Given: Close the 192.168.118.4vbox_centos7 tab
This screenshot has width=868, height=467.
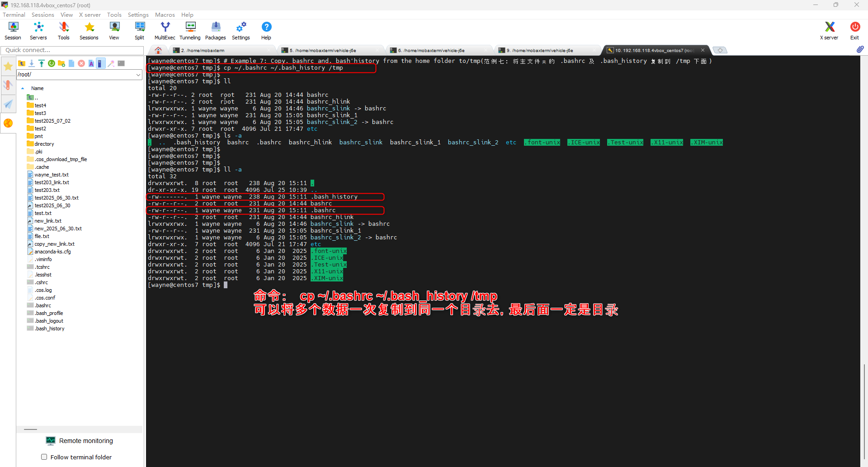Looking at the screenshot, I should click(703, 50).
